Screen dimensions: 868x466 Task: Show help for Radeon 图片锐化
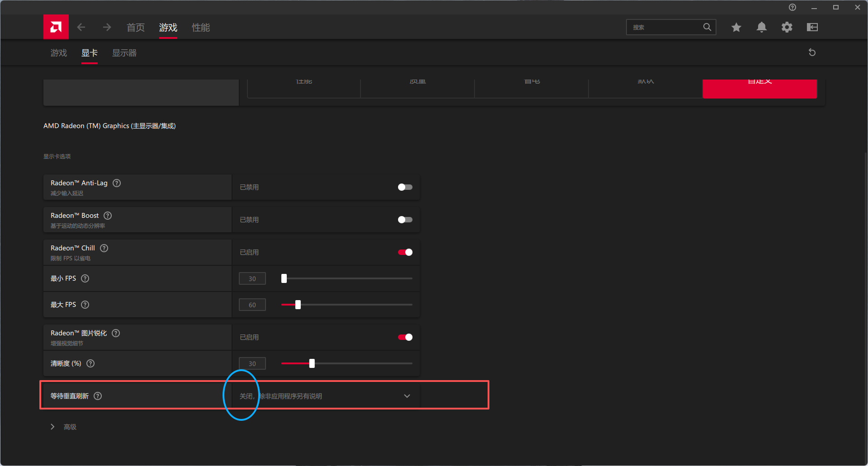click(x=116, y=333)
